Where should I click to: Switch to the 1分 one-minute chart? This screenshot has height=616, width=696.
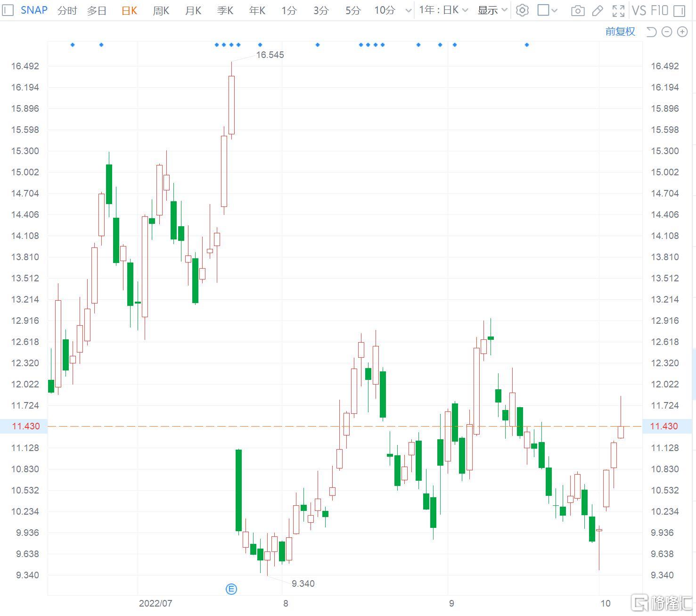pyautogui.click(x=289, y=10)
